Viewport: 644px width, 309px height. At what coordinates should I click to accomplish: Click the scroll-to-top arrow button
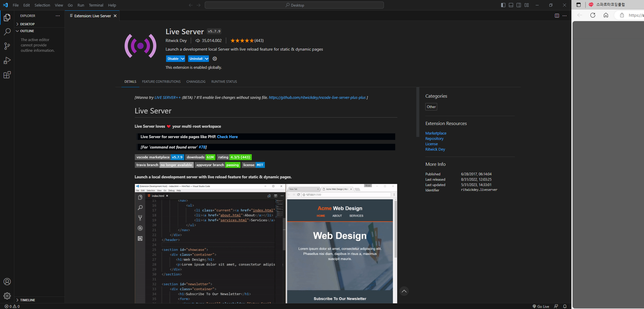click(404, 291)
